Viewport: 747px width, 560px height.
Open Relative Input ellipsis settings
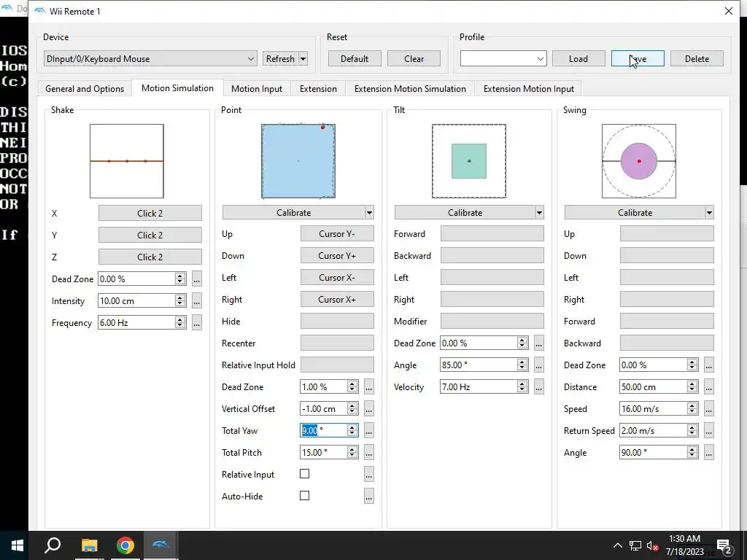click(368, 475)
